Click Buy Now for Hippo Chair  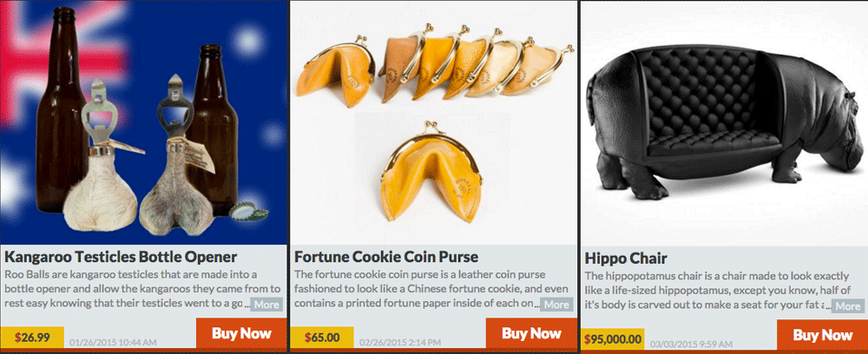(x=822, y=335)
